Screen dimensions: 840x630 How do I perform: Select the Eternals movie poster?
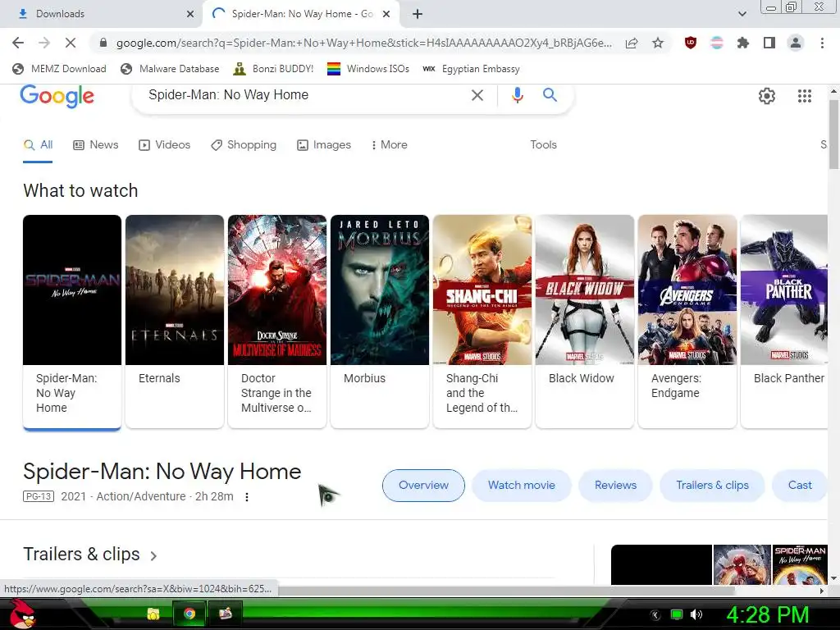pos(175,290)
